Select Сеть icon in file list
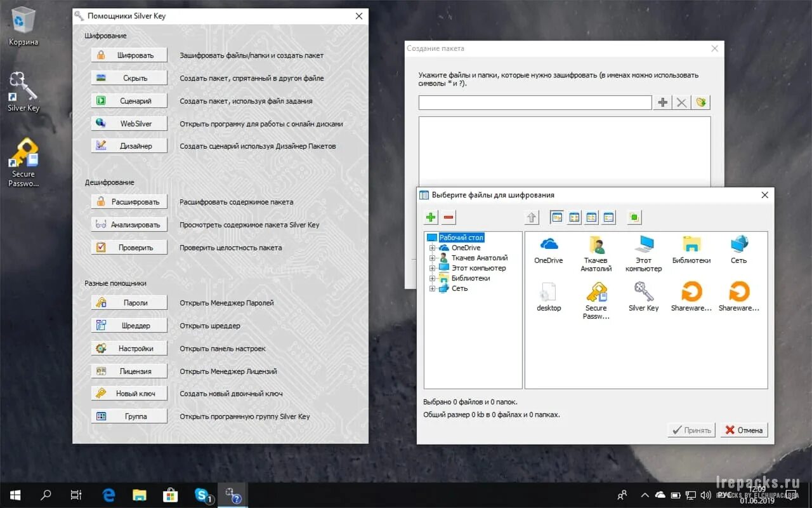812x508 pixels. click(738, 250)
